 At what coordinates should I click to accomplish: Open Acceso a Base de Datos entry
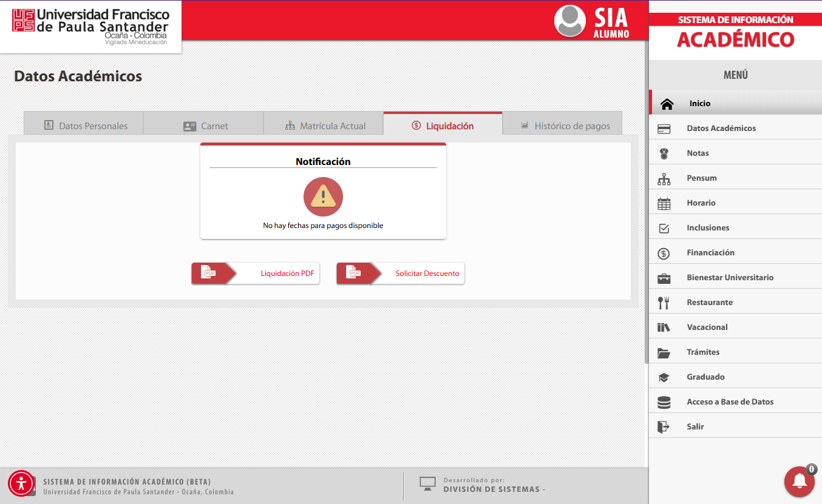735,402
